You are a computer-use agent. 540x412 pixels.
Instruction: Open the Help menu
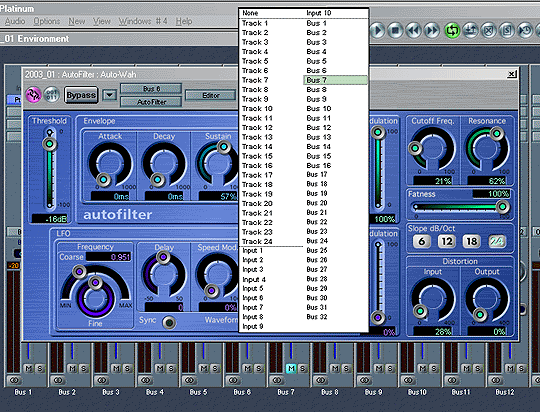184,21
